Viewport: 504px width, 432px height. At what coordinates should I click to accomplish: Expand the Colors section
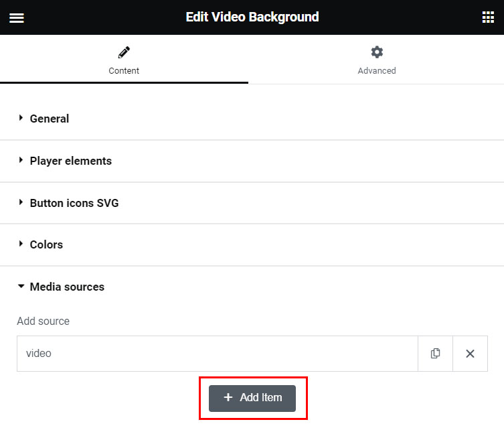(x=46, y=244)
